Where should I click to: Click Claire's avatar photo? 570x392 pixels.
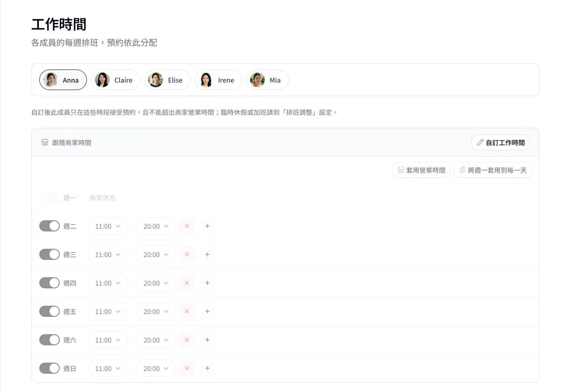tap(102, 80)
